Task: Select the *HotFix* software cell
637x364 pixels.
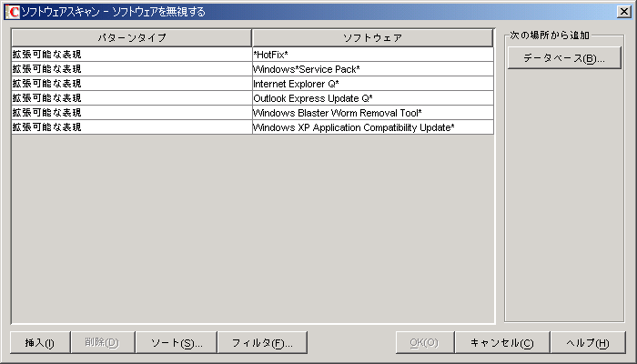Action: (x=372, y=55)
